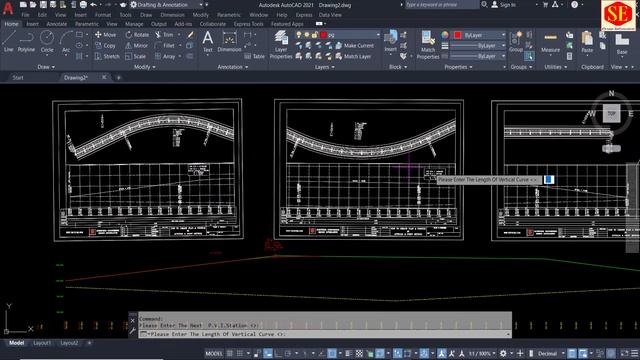
Task: Click the Array tool
Action: pyautogui.click(x=165, y=56)
